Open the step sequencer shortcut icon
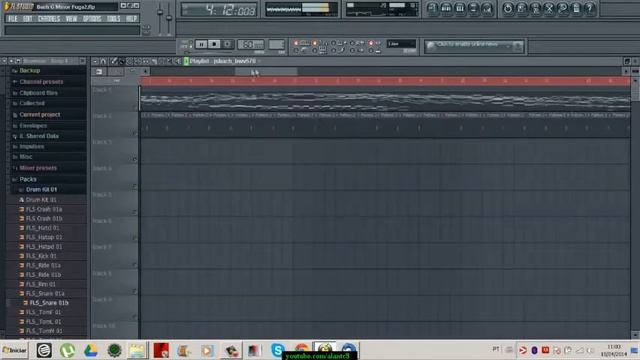This screenshot has height=360, width=640. click(x=446, y=9)
